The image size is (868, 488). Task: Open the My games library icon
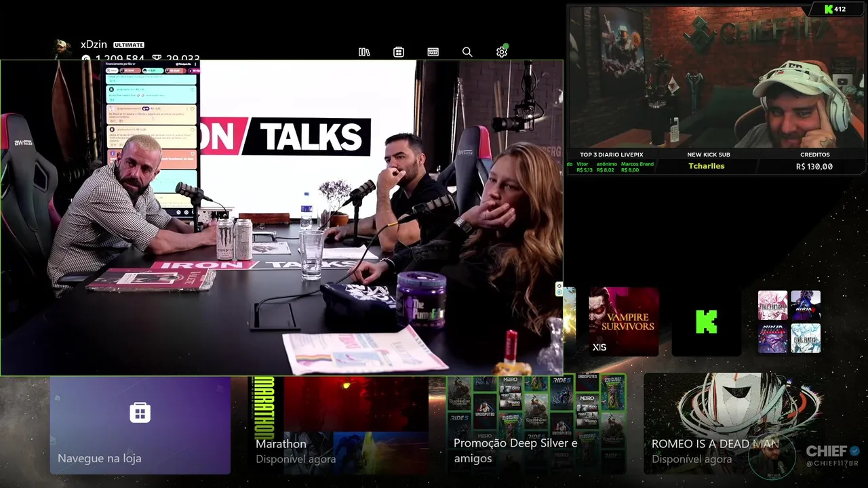(x=364, y=52)
